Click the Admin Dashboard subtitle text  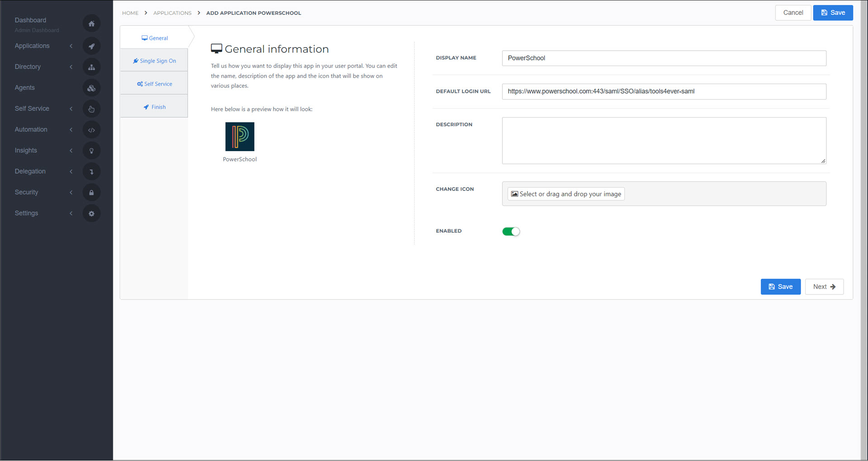pos(37,30)
